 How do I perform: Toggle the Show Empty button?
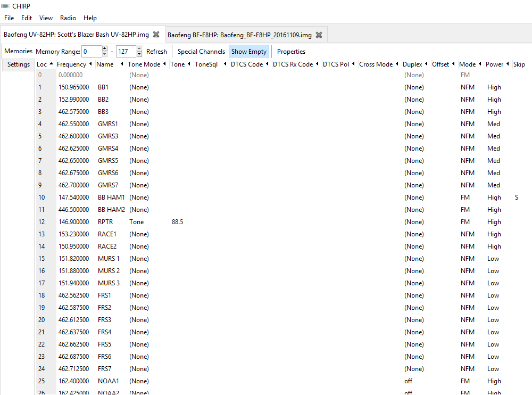click(x=249, y=51)
